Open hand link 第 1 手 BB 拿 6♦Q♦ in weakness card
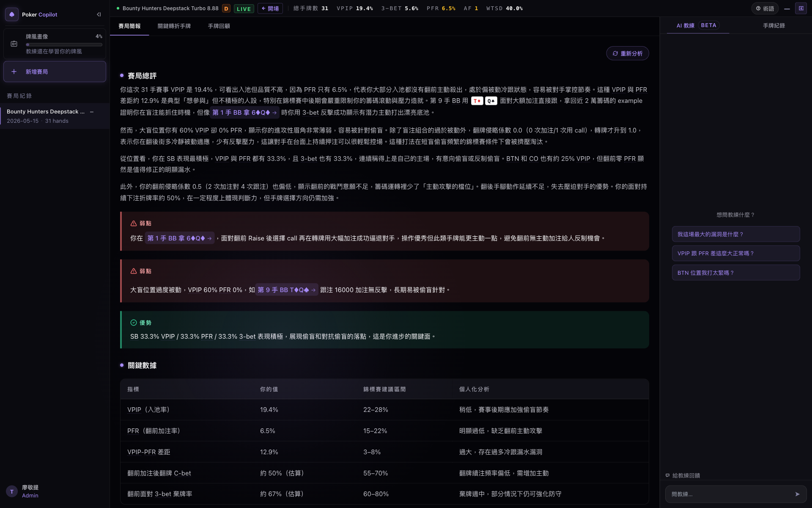812x508 pixels. click(x=179, y=238)
